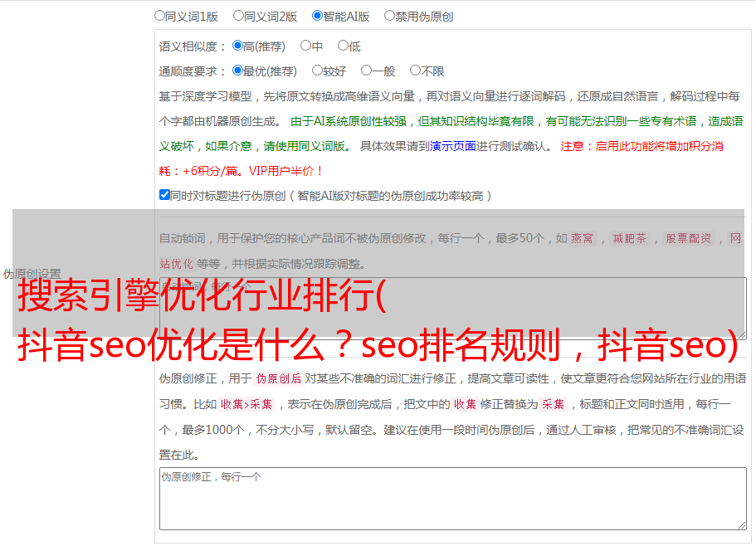Image resolution: width=756 pixels, height=546 pixels.
Task: Click the 股票配资 example keyword
Action: [x=689, y=238]
